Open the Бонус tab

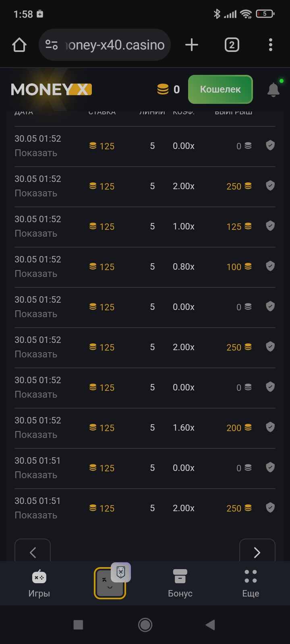coord(180,583)
